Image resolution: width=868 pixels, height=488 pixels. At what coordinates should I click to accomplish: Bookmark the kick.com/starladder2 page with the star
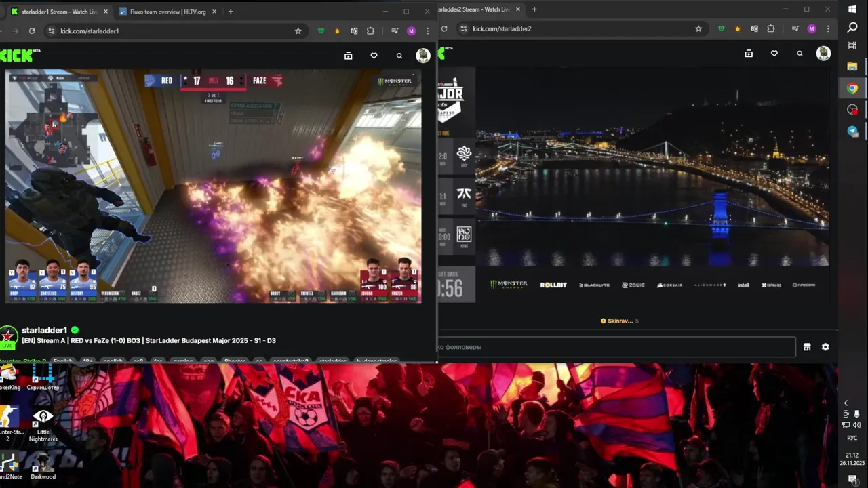pos(698,28)
